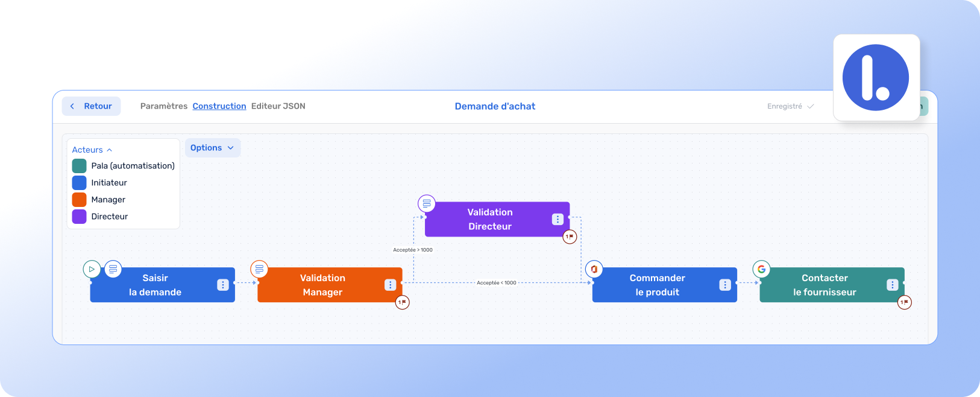Click the Acceptée < 1000 connection label
Screen dimensions: 980x397
497,282
